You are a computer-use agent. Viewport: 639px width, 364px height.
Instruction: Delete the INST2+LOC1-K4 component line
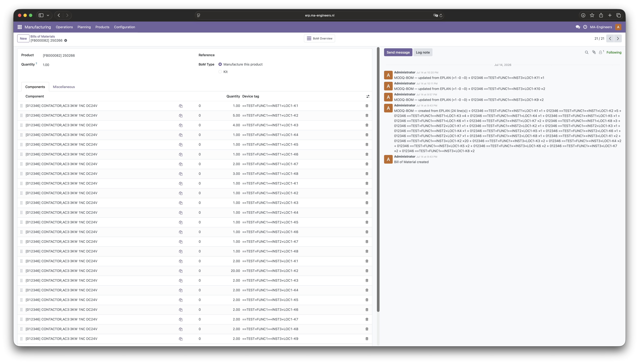tap(367, 212)
